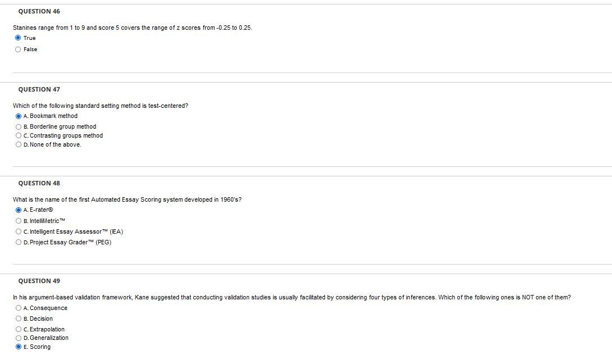Screen dimensions: 612x364
Task: Pick C. Extrapolation answer
Action: (x=19, y=329)
